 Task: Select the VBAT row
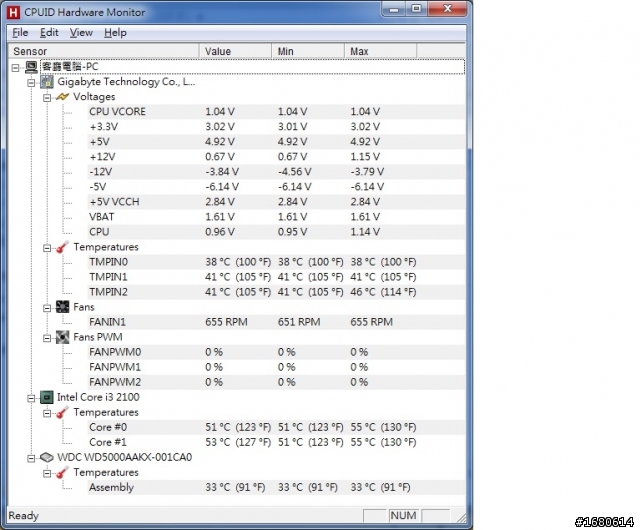tap(276, 217)
